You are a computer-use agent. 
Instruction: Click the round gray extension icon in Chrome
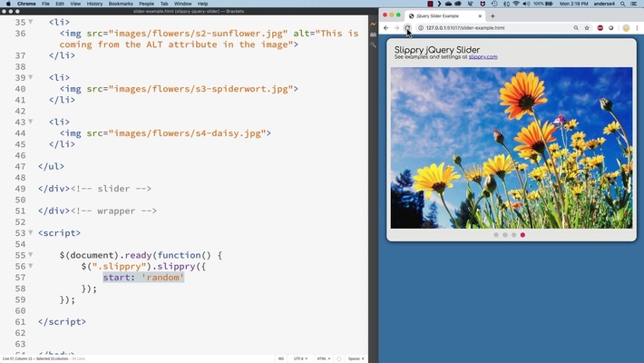click(x=610, y=28)
